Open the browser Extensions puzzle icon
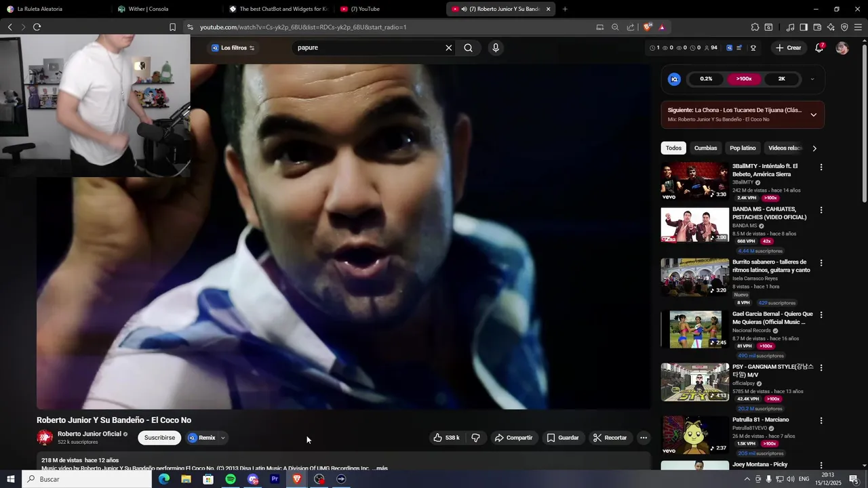Screen dimensions: 868x488 click(x=755, y=27)
